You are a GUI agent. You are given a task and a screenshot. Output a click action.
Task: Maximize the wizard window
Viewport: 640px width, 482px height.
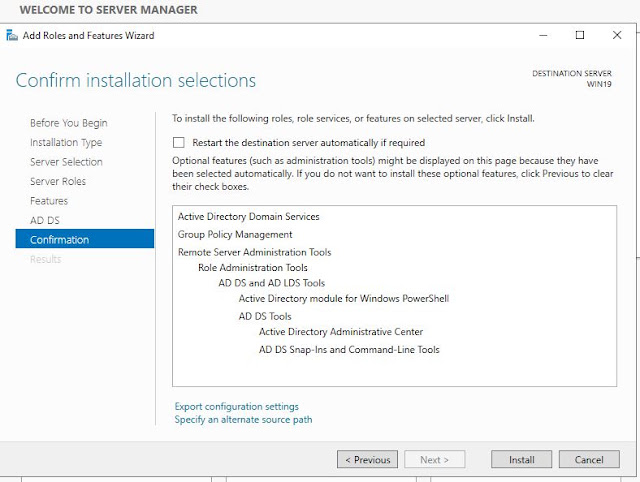[x=580, y=36]
